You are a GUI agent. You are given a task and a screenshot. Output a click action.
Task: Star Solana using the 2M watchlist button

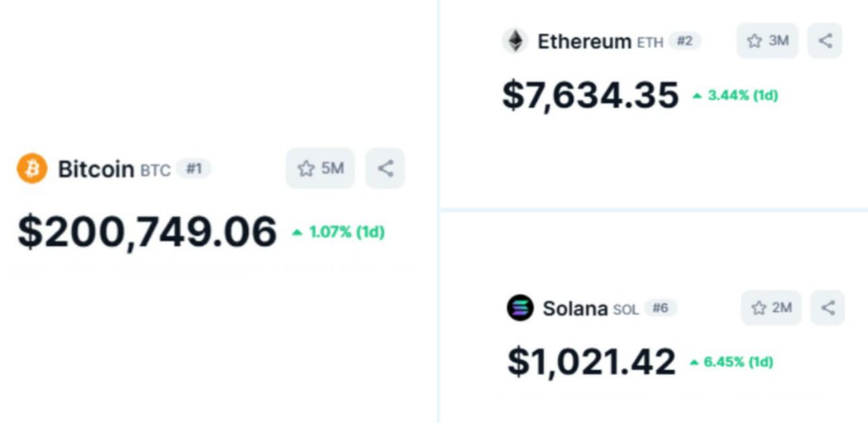(771, 308)
